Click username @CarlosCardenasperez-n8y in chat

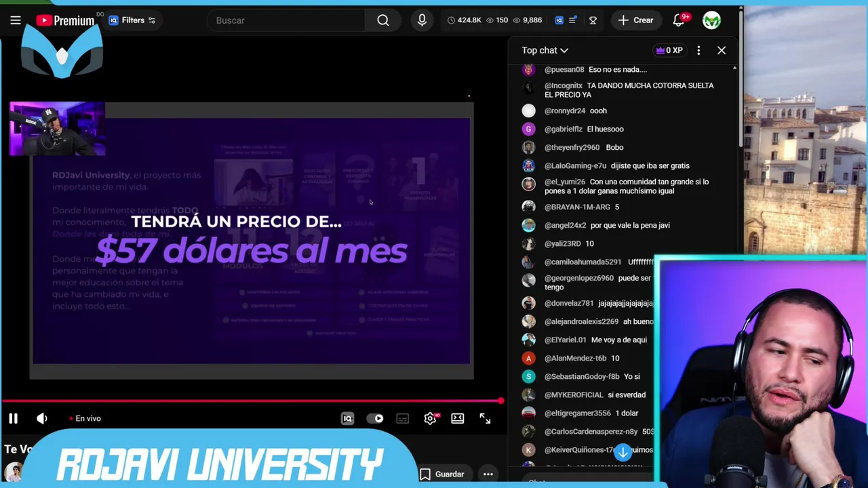click(591, 431)
